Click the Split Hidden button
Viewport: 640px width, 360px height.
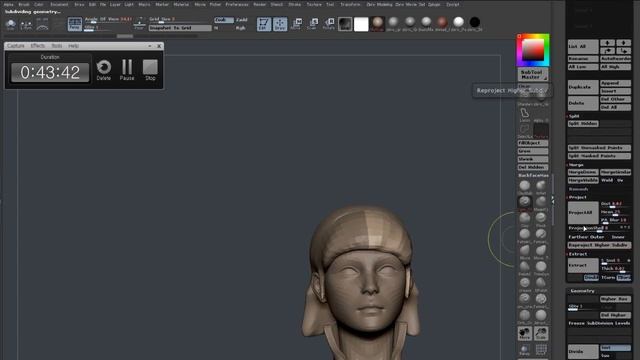tap(583, 123)
